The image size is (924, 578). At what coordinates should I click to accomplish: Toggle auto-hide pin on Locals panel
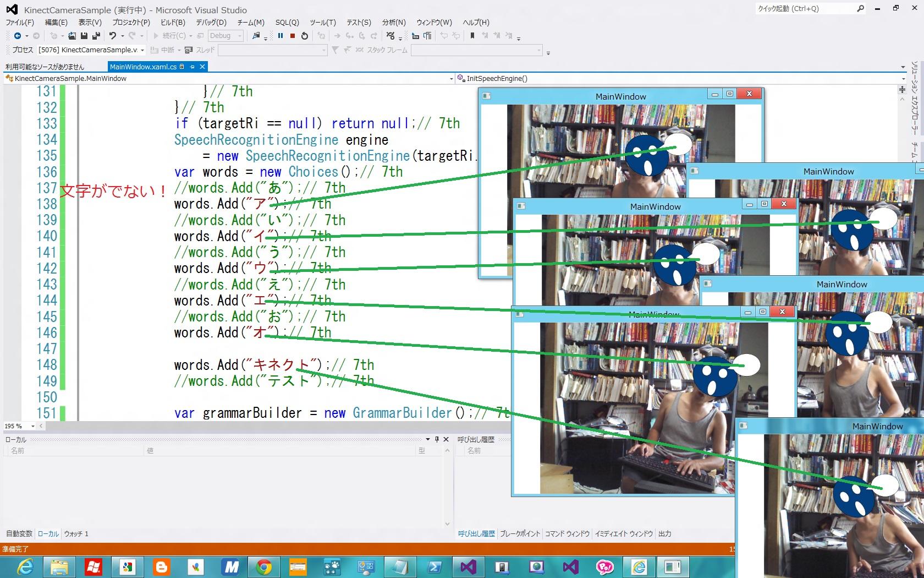click(x=437, y=439)
